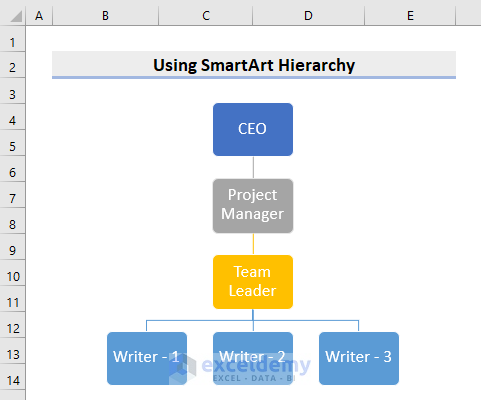Select row 7 header

click(x=13, y=195)
